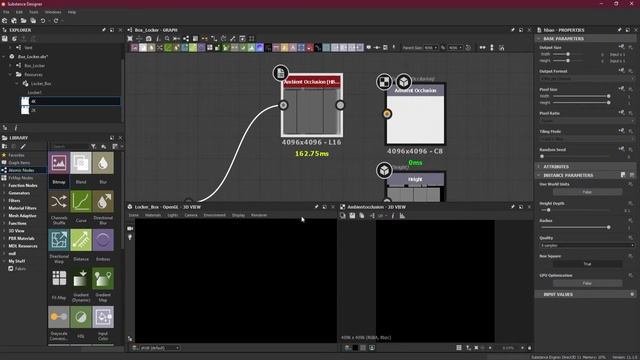This screenshot has height=360, width=640.
Task: Open the File menu
Action: 6,12
